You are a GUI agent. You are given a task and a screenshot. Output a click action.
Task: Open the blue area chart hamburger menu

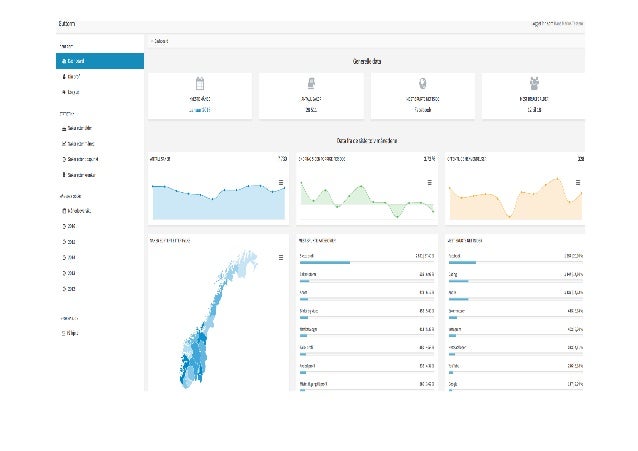281,183
